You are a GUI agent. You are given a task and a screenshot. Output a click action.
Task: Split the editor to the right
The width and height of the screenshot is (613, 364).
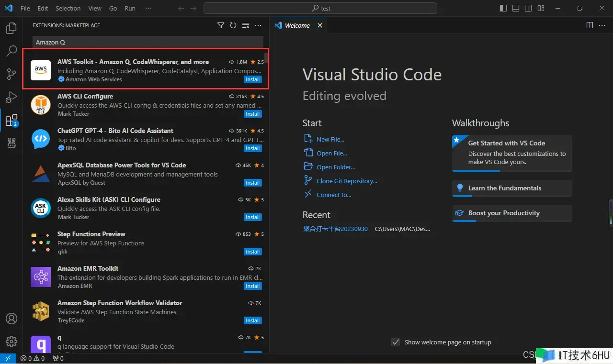[x=590, y=25]
